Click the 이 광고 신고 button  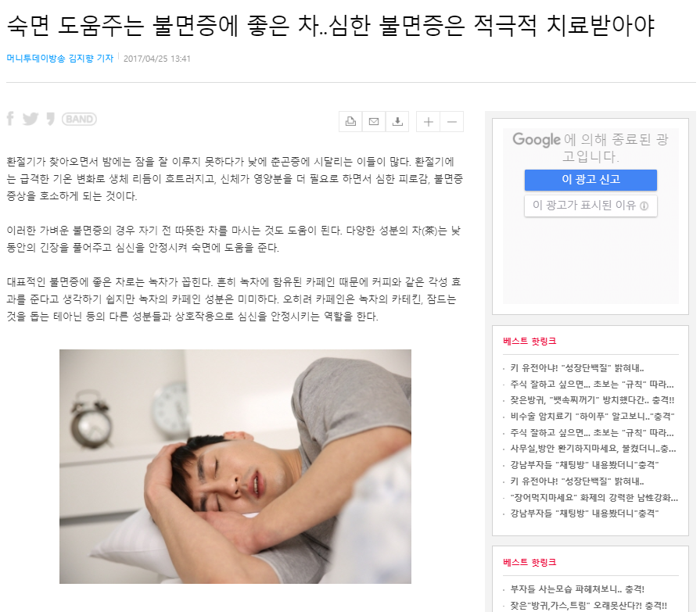pyautogui.click(x=591, y=180)
